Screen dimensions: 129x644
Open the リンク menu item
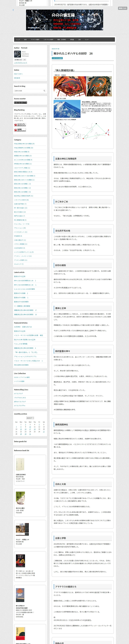(x=86, y=39)
